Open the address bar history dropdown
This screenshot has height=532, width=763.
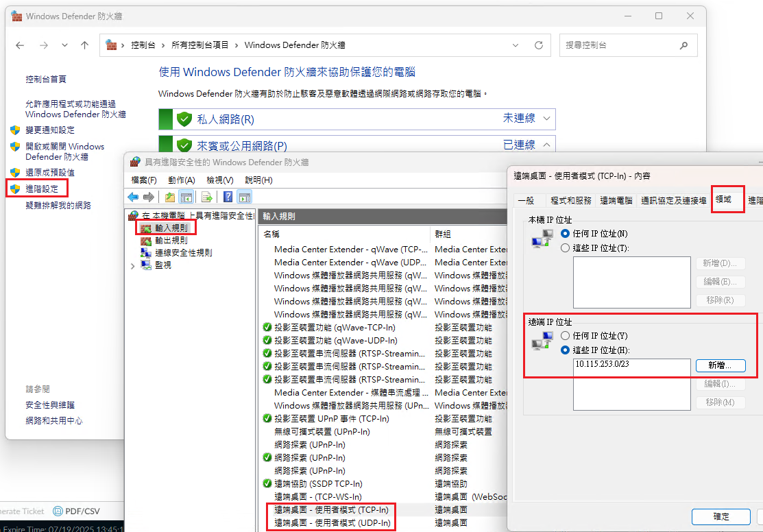(x=516, y=45)
